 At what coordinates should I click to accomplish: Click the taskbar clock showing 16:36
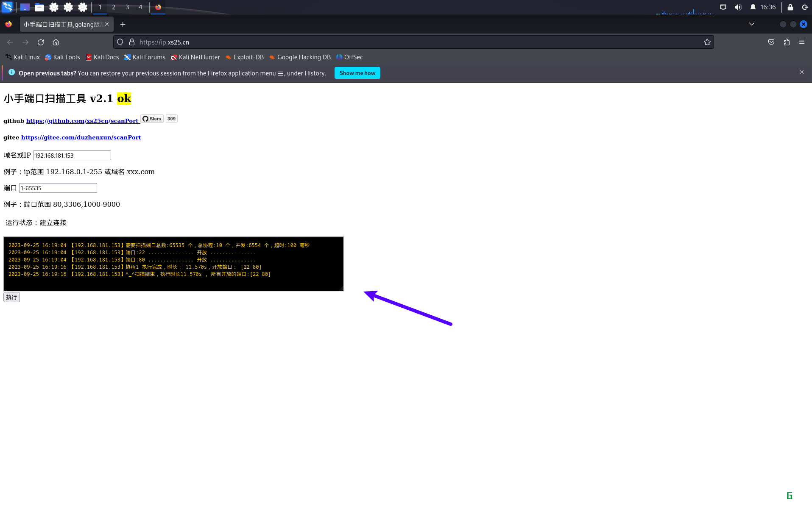pos(768,7)
